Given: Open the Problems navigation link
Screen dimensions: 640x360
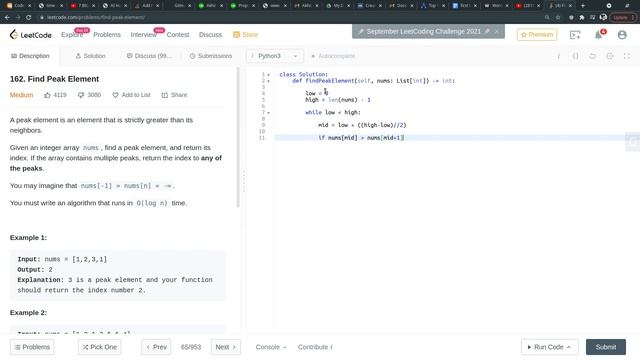Looking at the screenshot, I should 107,35.
